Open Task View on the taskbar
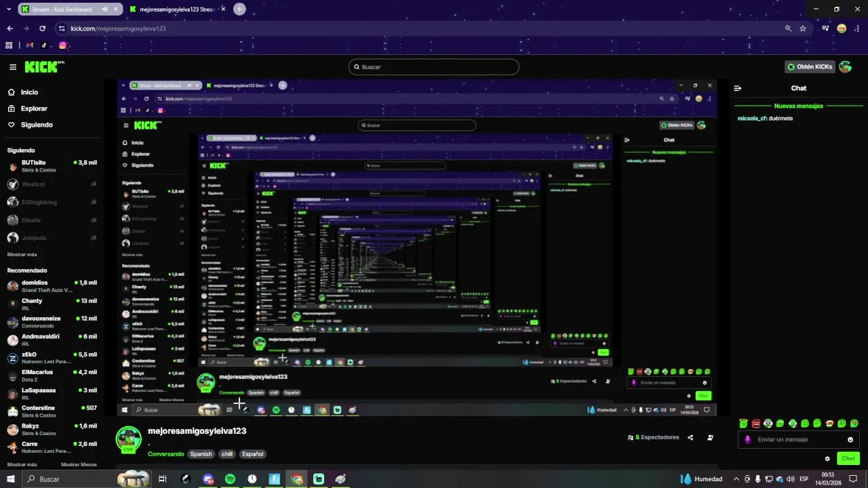The image size is (868, 488). [x=163, y=479]
